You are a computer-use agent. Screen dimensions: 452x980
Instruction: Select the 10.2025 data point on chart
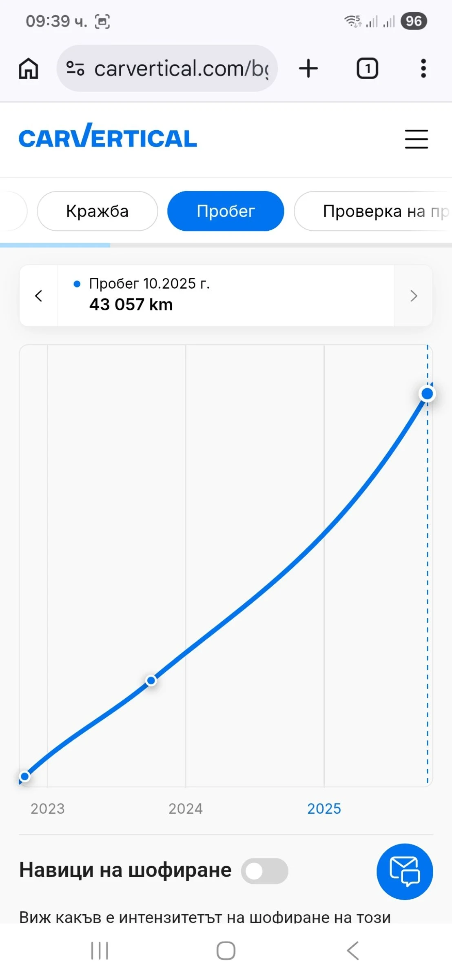pyautogui.click(x=427, y=394)
